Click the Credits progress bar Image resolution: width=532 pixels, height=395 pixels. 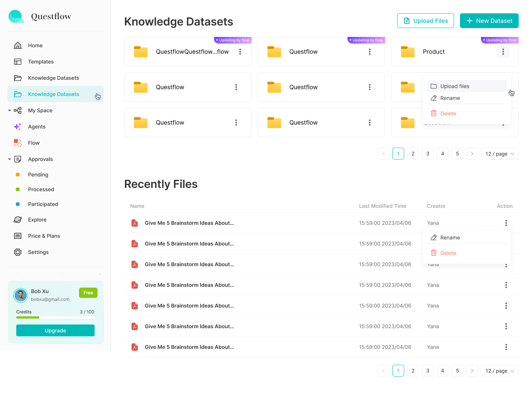click(55, 317)
